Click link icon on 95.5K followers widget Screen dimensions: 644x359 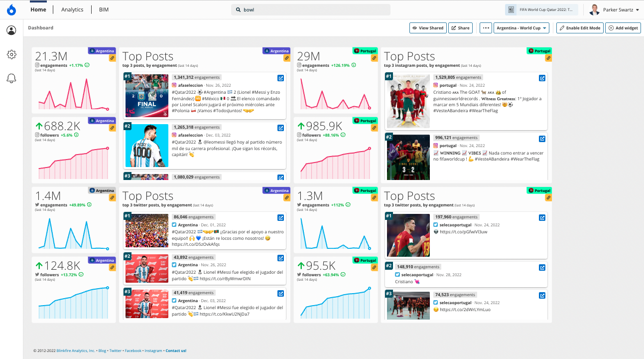click(x=374, y=267)
